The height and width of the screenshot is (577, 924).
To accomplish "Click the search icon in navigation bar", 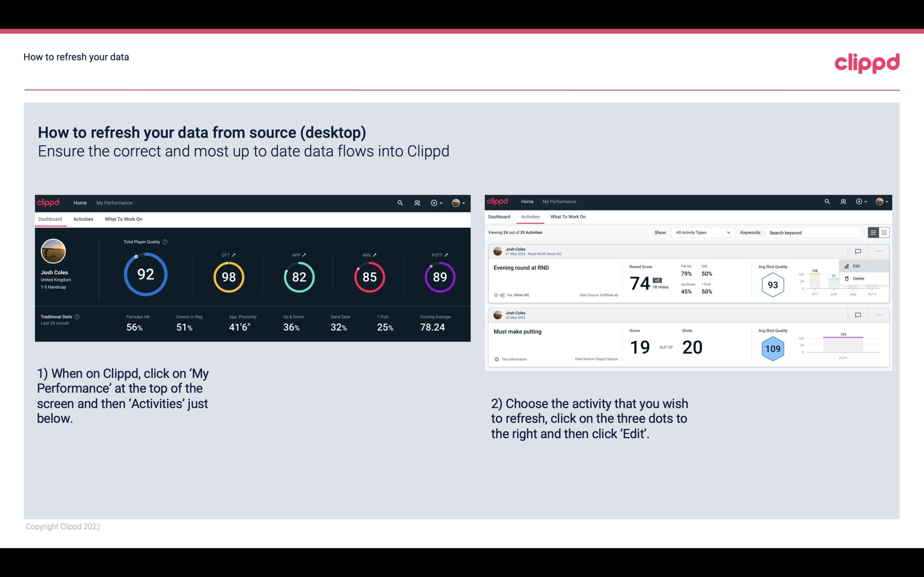I will click(399, 203).
